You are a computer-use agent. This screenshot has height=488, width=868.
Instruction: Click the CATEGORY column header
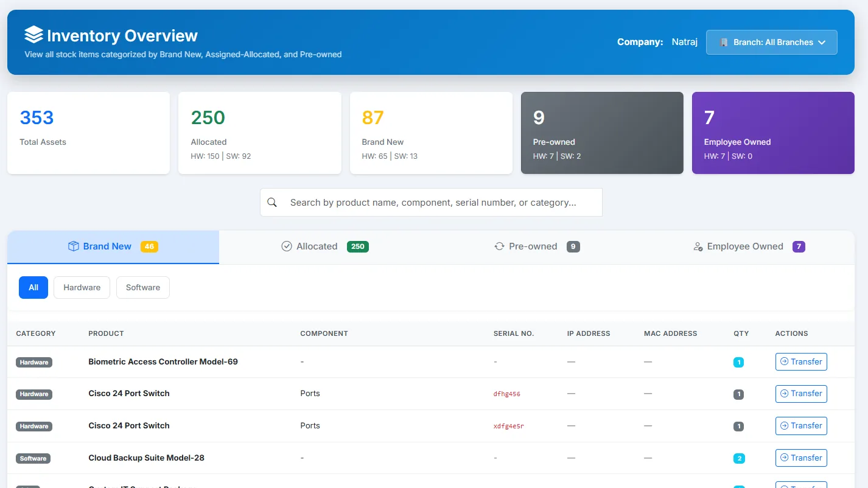click(x=36, y=333)
